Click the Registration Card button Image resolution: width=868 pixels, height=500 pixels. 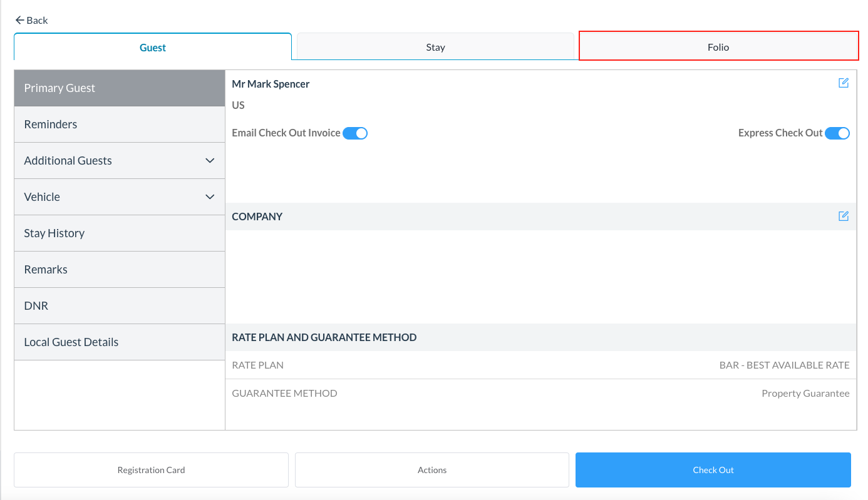[x=151, y=470]
